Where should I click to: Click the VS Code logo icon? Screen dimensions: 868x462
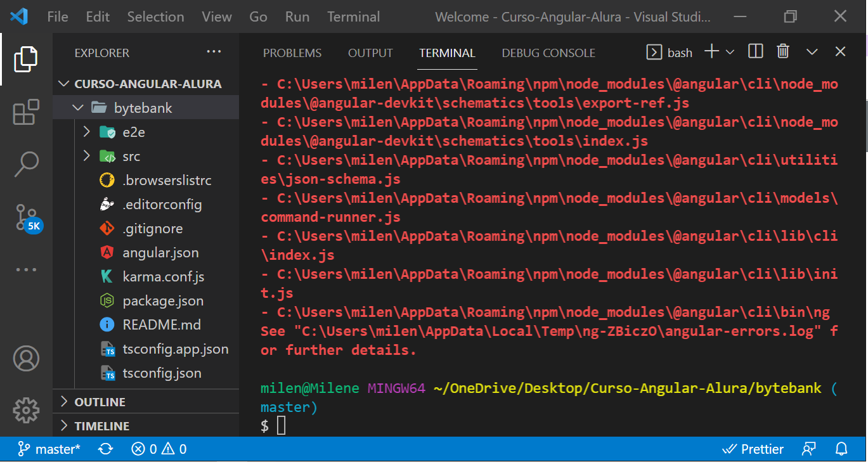(x=19, y=16)
